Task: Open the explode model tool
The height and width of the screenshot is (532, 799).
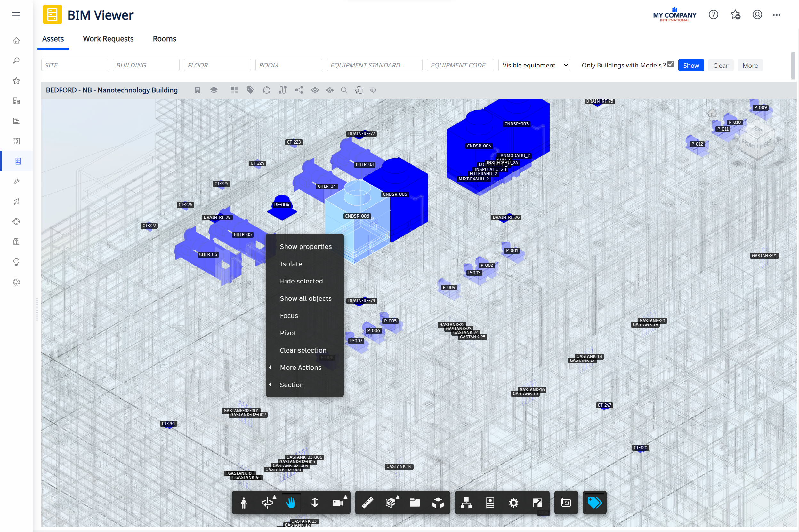Action: (438, 503)
